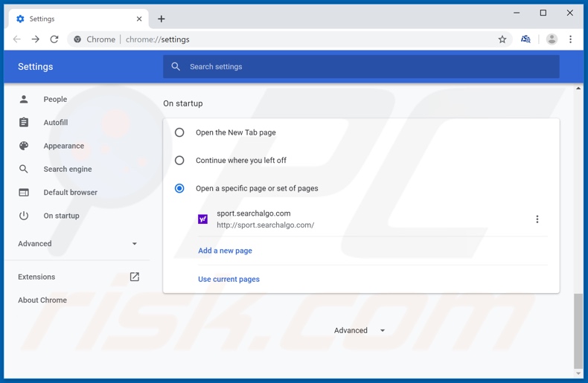This screenshot has width=588, height=383.
Task: Expand the Advanced section in sidebar
Action: [x=77, y=244]
